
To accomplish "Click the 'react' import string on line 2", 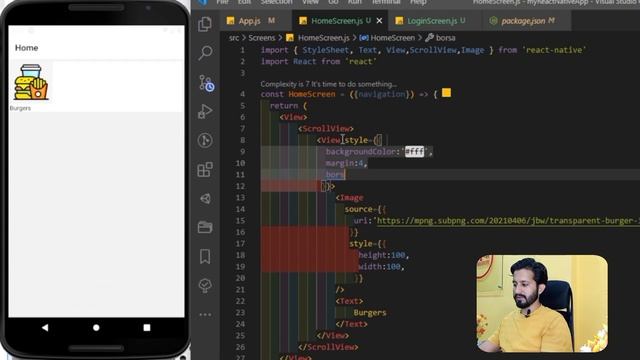I will point(361,62).
